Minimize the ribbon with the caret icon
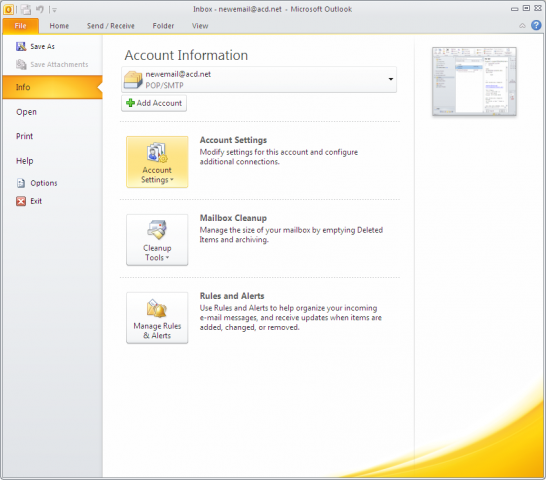 pyautogui.click(x=522, y=25)
